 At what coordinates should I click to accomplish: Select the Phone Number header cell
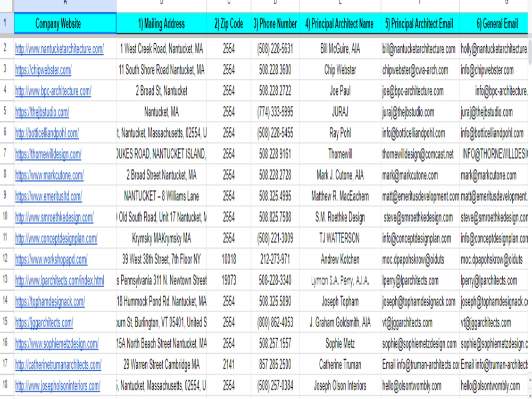(x=275, y=23)
